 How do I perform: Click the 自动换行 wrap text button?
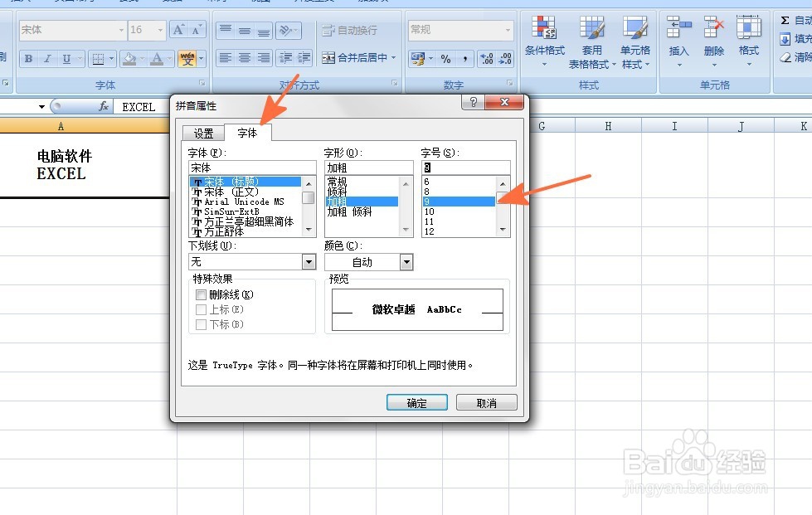[349, 30]
